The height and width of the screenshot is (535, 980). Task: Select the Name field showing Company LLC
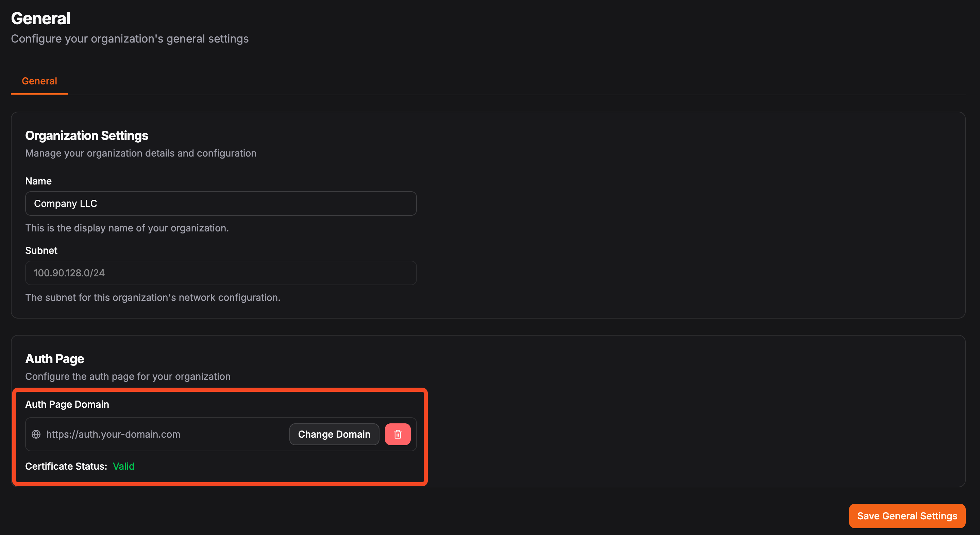(x=221, y=203)
